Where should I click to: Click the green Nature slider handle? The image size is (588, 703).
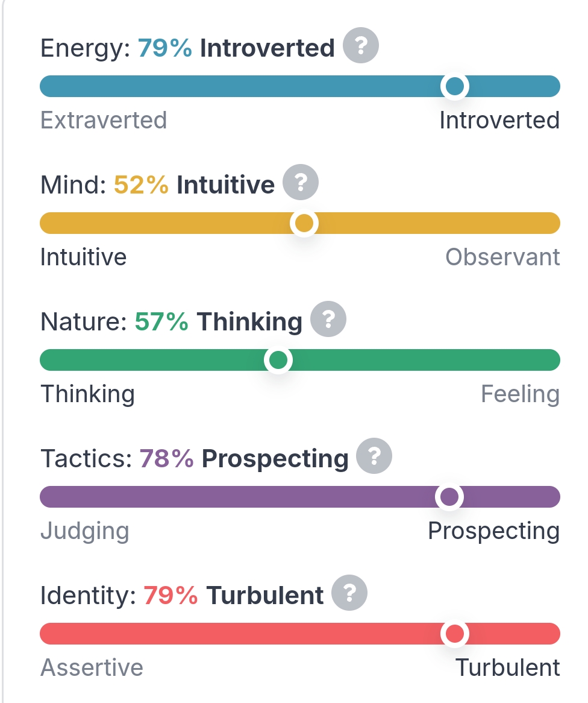click(278, 360)
